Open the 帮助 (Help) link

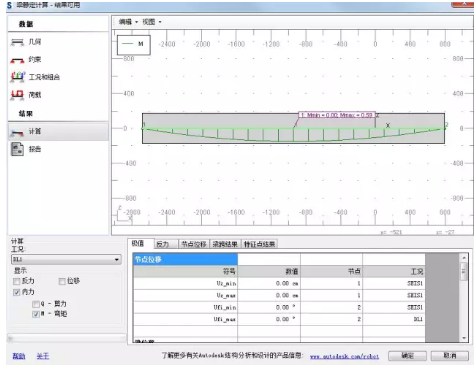19,356
